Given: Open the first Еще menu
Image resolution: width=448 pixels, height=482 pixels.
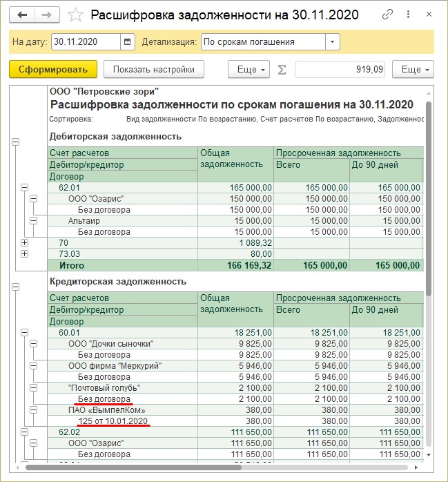Looking at the screenshot, I should (x=249, y=69).
